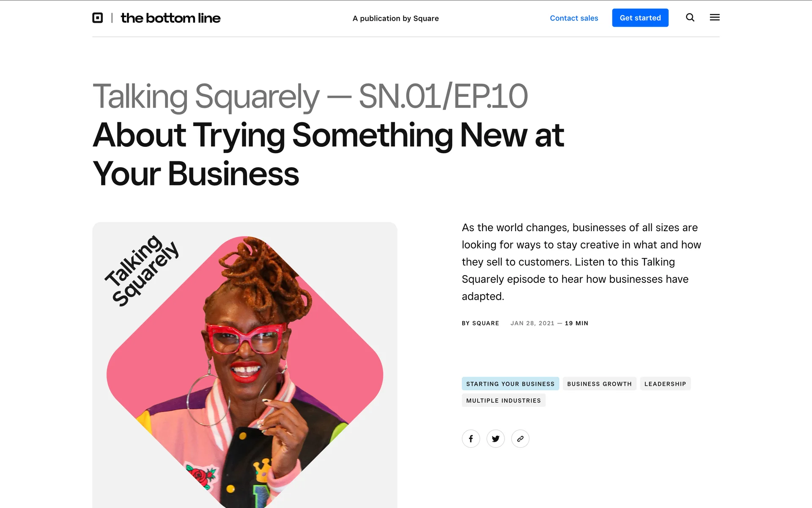Click the Jan 28, 2021 date
812x508 pixels.
tap(532, 323)
